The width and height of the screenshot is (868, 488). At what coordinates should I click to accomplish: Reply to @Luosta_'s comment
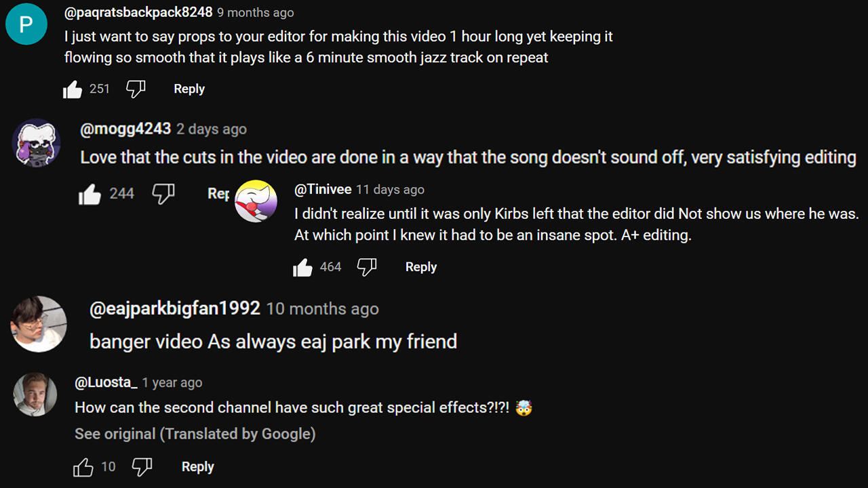(x=198, y=466)
